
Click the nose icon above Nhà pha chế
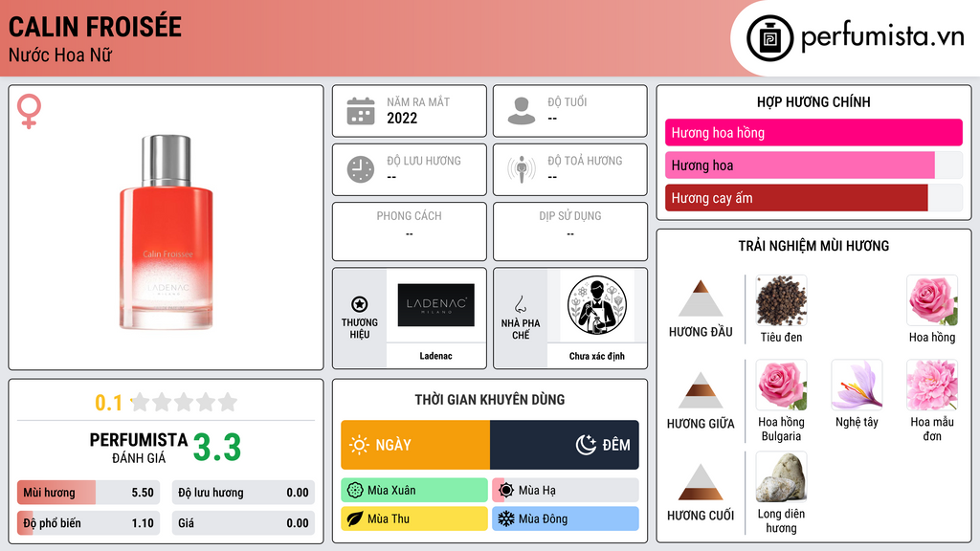click(x=520, y=304)
